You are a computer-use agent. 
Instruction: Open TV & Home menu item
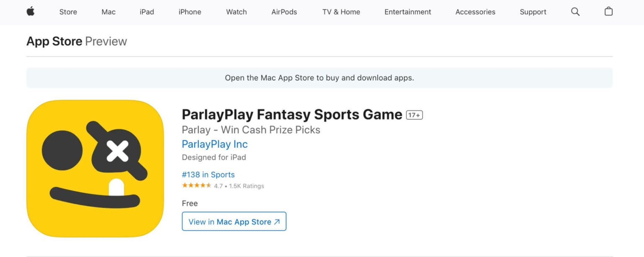pos(341,12)
